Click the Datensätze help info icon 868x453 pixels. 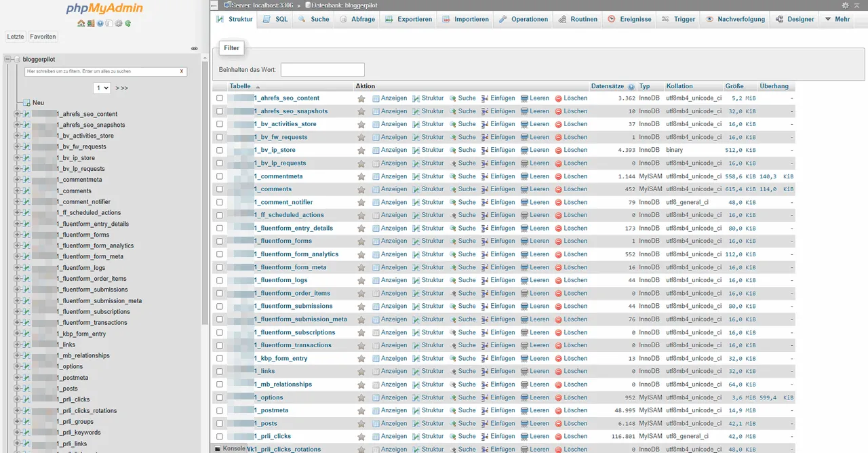click(x=631, y=87)
